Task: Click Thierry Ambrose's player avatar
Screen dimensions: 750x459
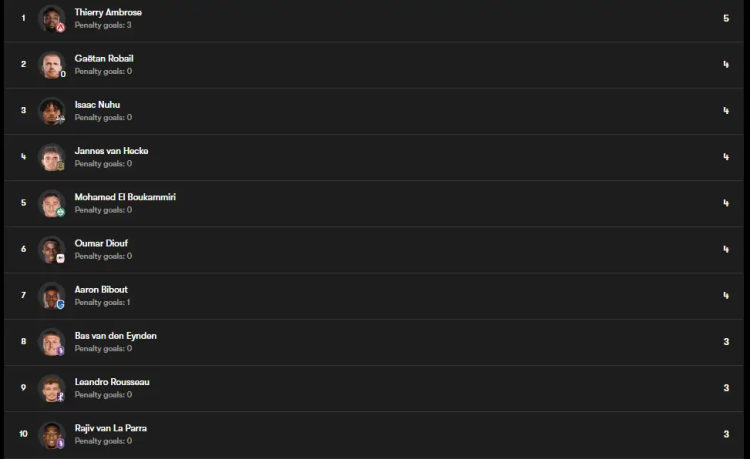Action: point(51,18)
